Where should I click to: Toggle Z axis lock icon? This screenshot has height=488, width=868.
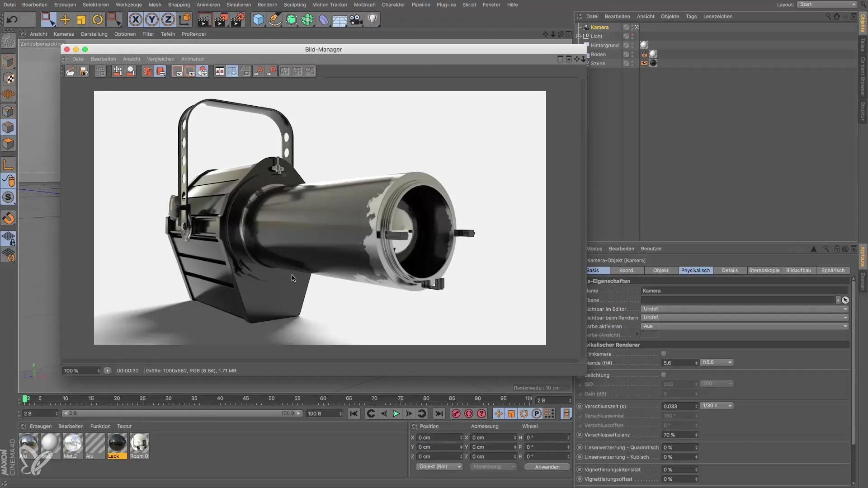(x=168, y=19)
